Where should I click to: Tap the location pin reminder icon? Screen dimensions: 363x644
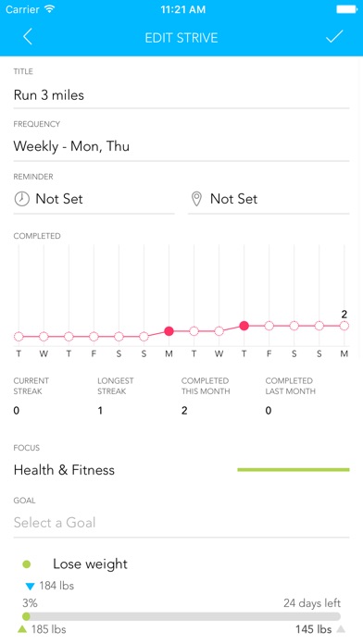point(197,199)
